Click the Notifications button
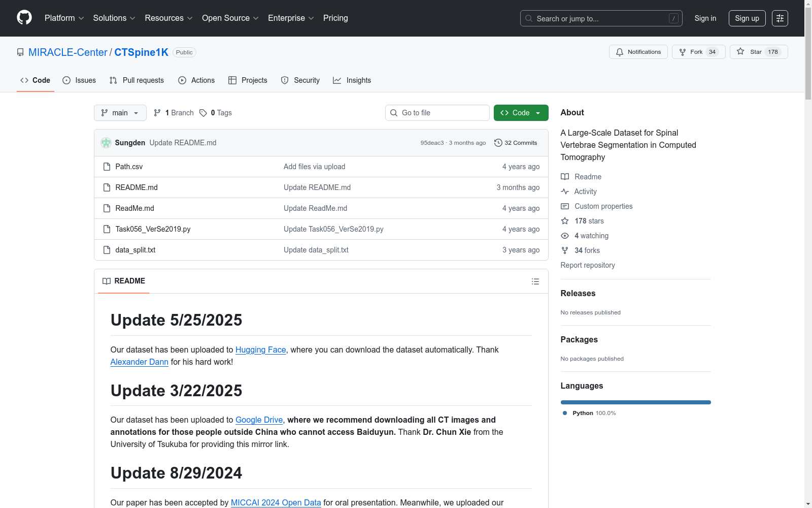 (x=638, y=52)
